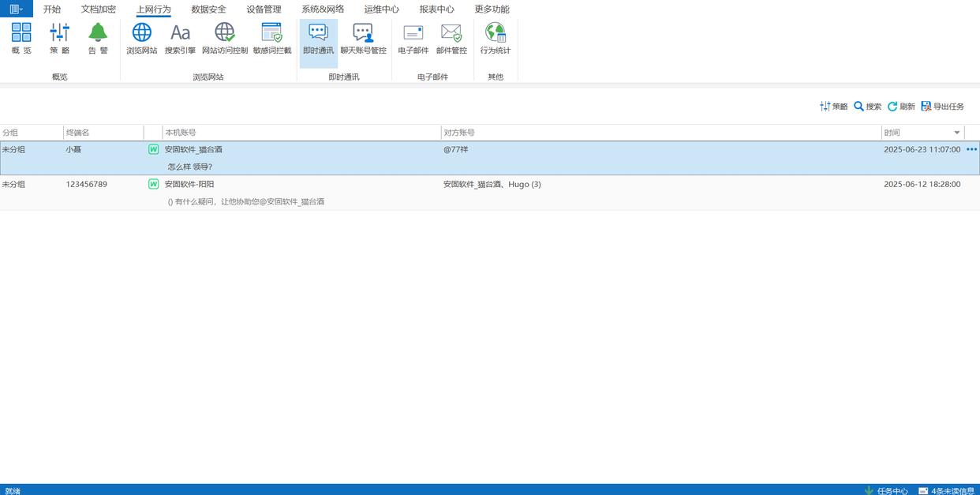The height and width of the screenshot is (495, 980).
Task: Click the 导出任务 export button
Action: point(943,107)
